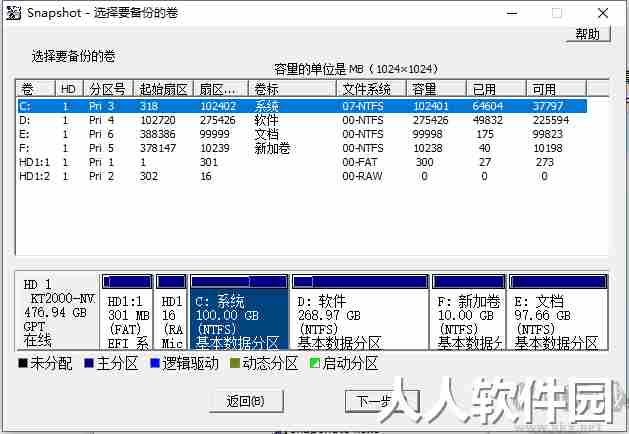Sort by the 卷 column header

click(x=35, y=89)
